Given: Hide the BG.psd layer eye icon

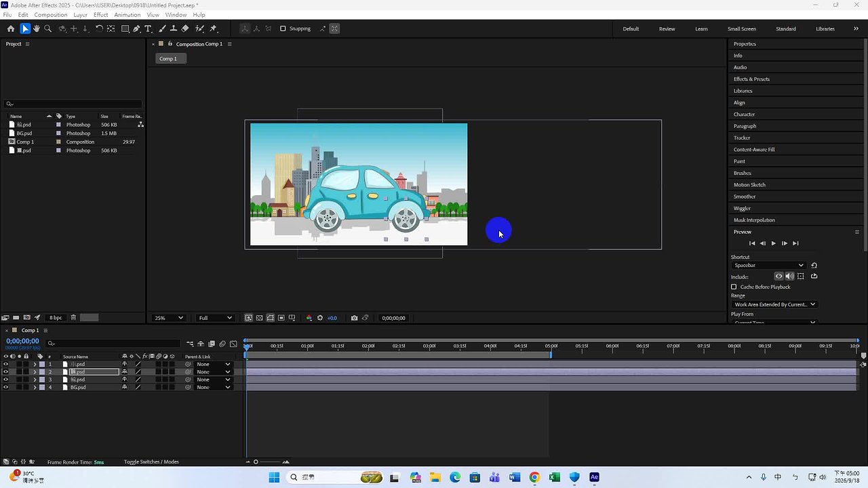Looking at the screenshot, I should tap(5, 387).
